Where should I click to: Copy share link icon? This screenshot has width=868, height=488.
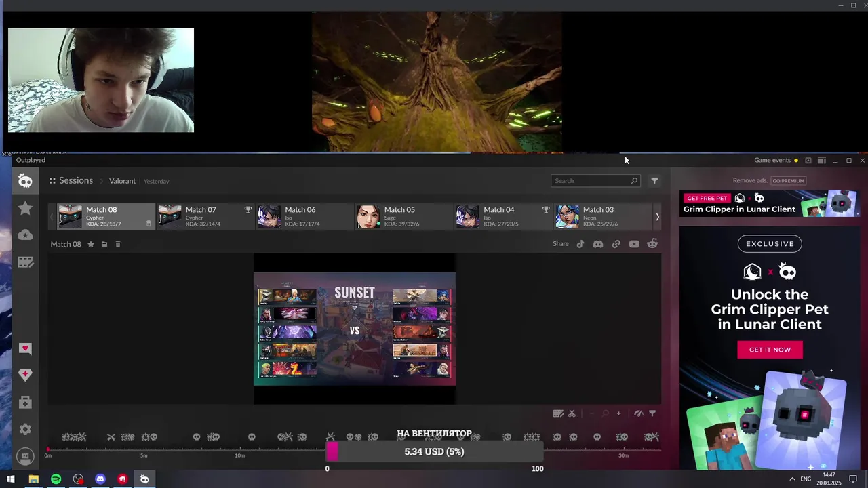point(616,244)
